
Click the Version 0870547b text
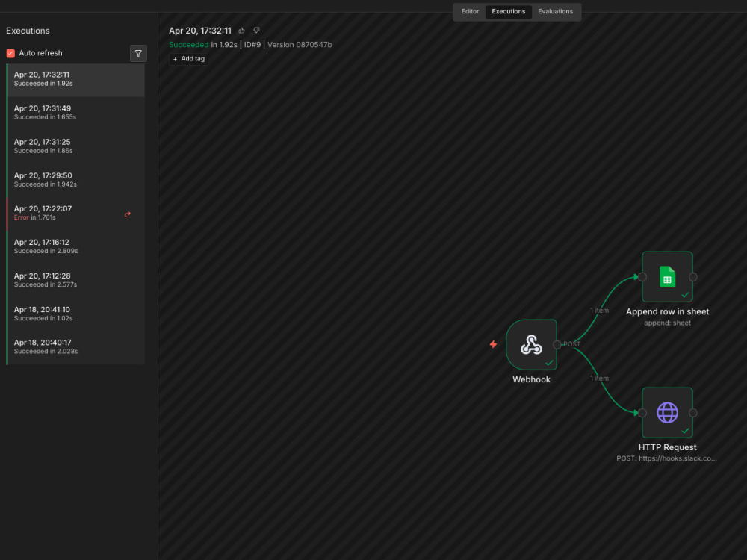tap(300, 44)
